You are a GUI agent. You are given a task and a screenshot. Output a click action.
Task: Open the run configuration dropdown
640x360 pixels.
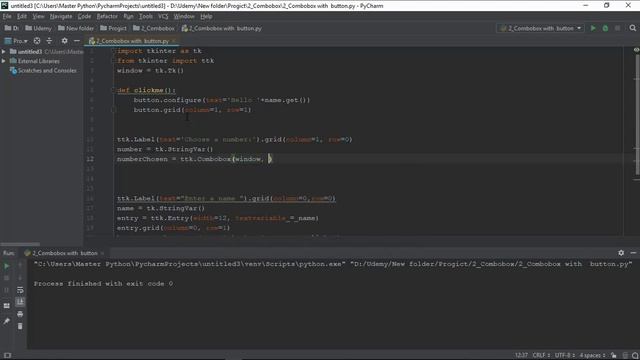pyautogui.click(x=540, y=28)
